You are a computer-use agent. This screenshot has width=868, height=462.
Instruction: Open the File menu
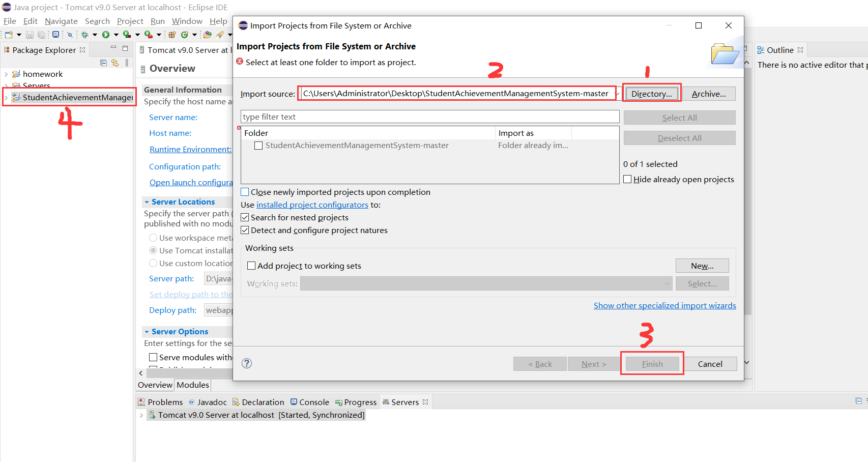coord(10,21)
